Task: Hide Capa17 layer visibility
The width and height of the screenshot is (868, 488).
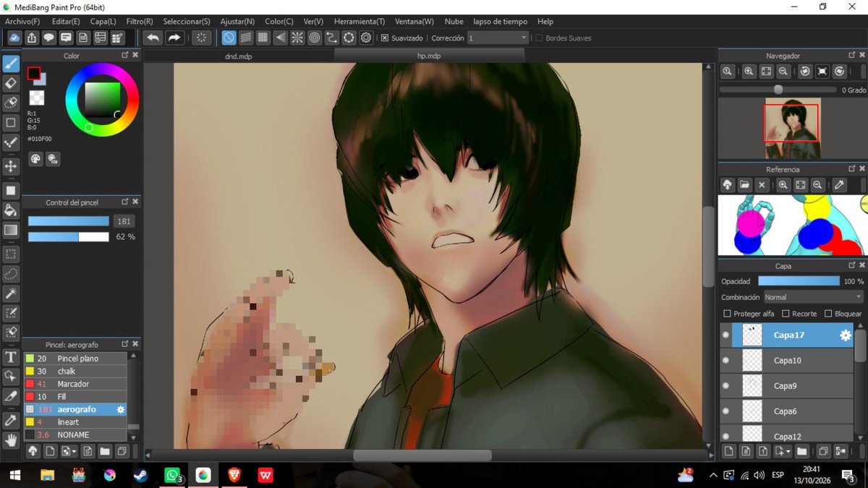Action: (726, 335)
